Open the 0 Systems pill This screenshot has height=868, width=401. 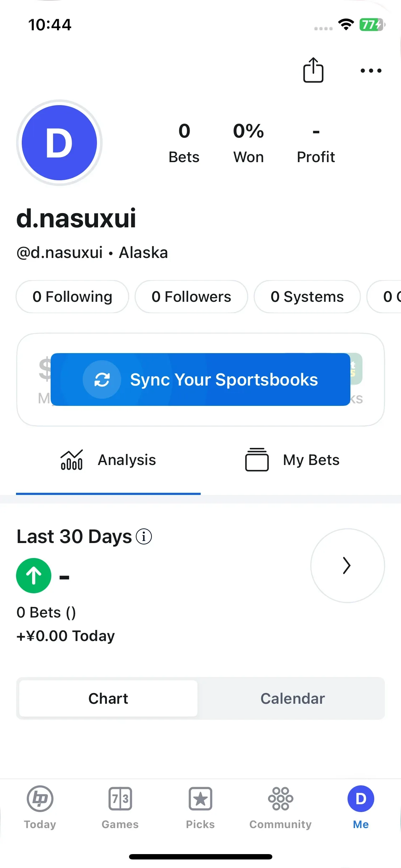click(x=307, y=296)
